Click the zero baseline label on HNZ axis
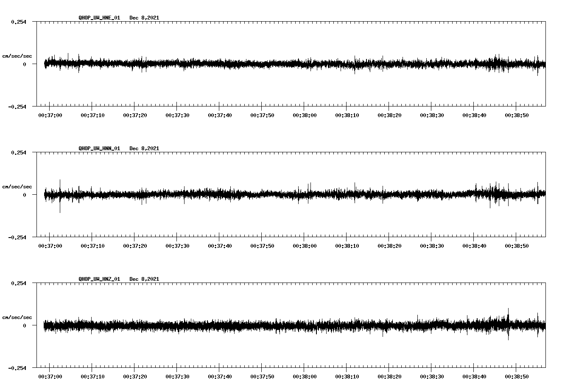This screenshot has height=392, width=576. coord(25,325)
